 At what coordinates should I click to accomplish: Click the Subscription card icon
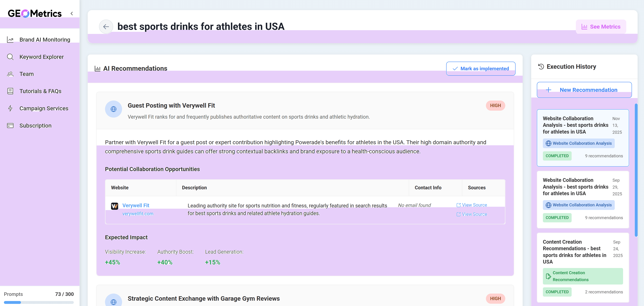point(10,126)
